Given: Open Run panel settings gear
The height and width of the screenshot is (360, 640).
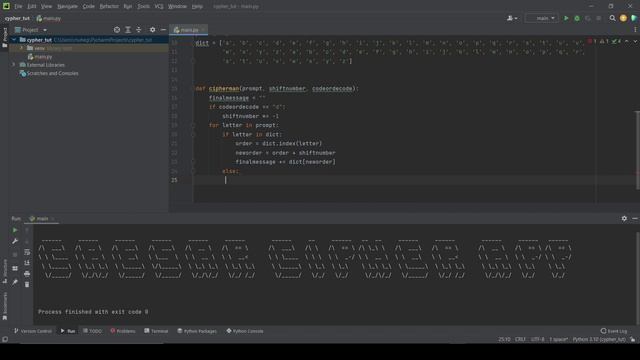Looking at the screenshot, I should (624, 218).
